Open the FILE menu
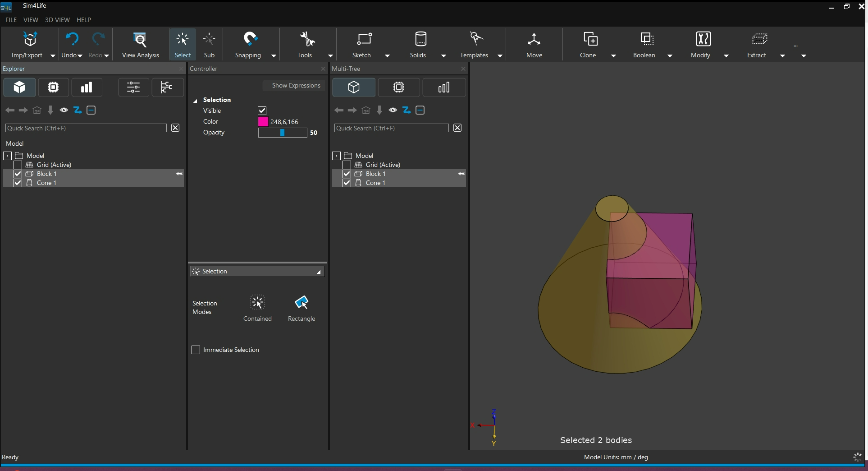Viewport: 868px width, 471px height. coord(11,20)
